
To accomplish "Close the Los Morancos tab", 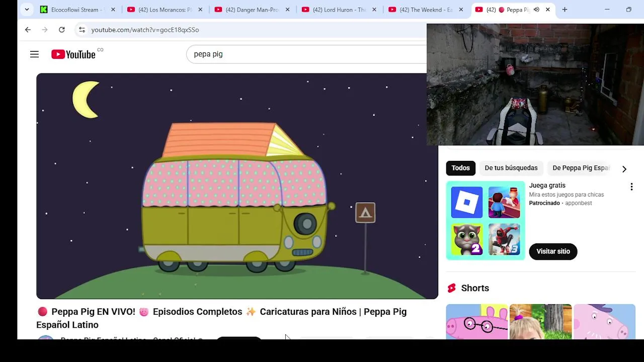I will [x=200, y=10].
